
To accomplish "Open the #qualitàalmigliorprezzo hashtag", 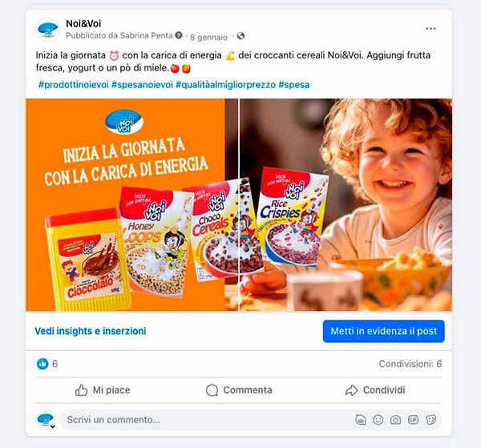I will click(x=225, y=85).
